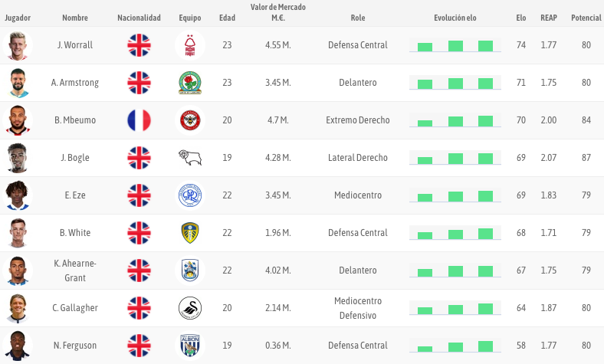Click the Swansea City swan logo

190,308
